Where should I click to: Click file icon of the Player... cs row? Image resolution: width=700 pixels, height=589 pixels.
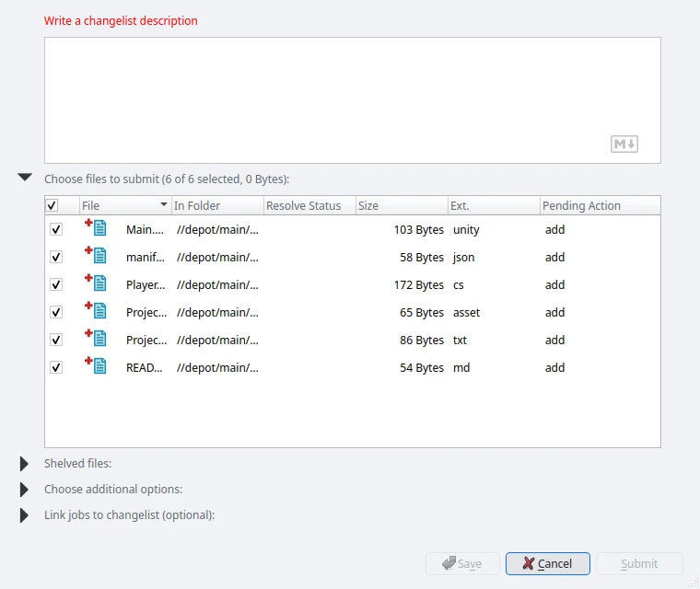[96, 283]
